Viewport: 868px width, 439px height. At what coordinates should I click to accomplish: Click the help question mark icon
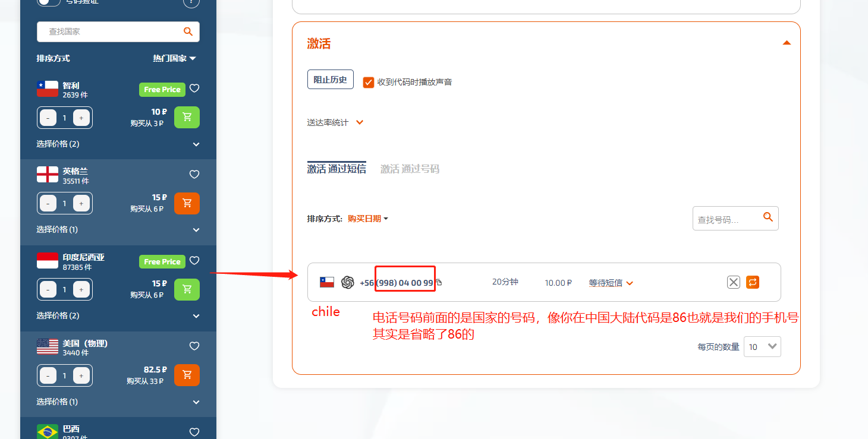(190, 2)
